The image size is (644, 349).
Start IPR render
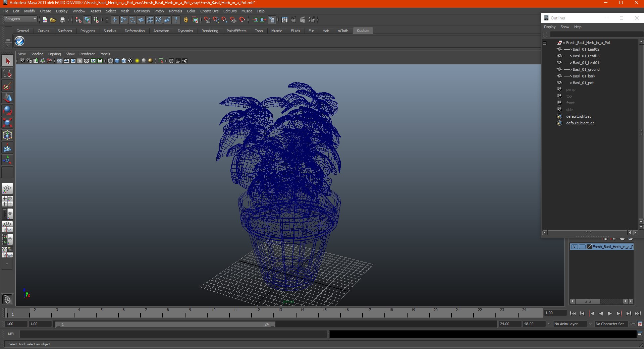pyautogui.click(x=303, y=20)
